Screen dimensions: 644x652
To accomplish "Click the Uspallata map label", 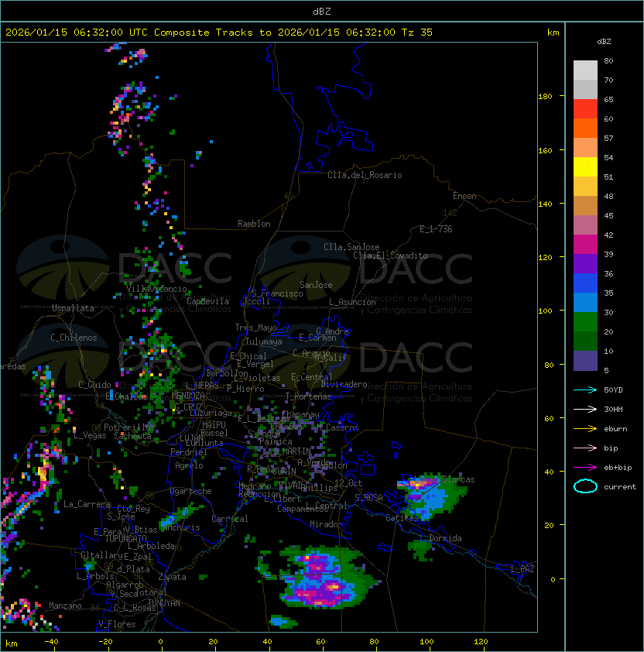I will 73,308.
